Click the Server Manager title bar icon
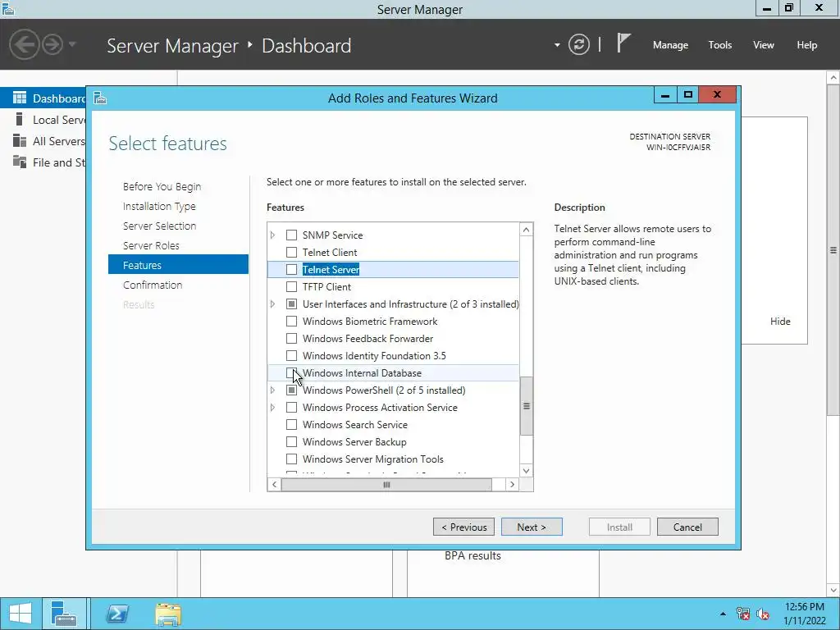 (8, 8)
